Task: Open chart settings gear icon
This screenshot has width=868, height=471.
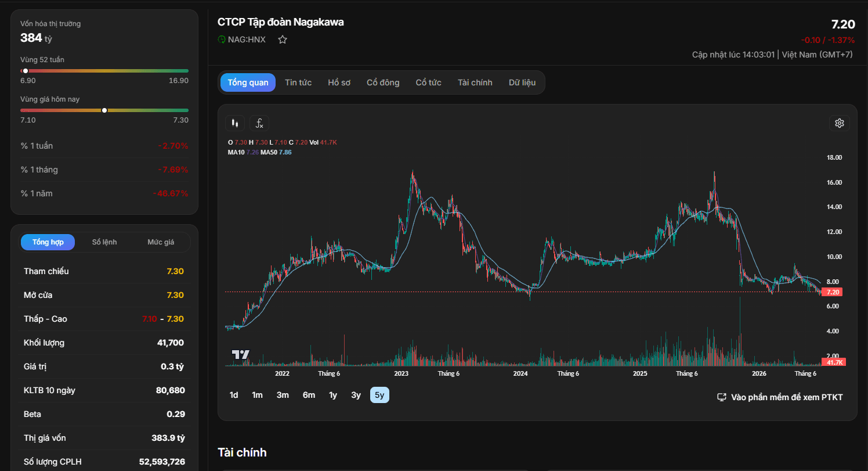Action: 839,123
